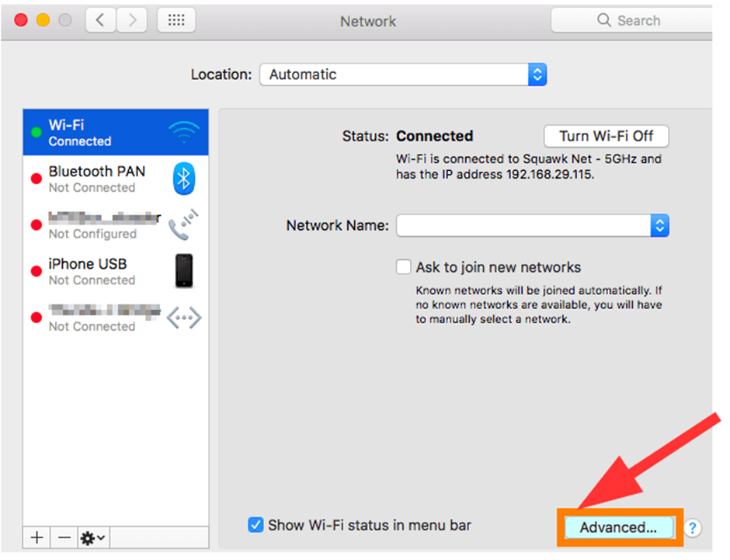730x560 pixels.
Task: Open the help question mark button
Action: coord(692,528)
